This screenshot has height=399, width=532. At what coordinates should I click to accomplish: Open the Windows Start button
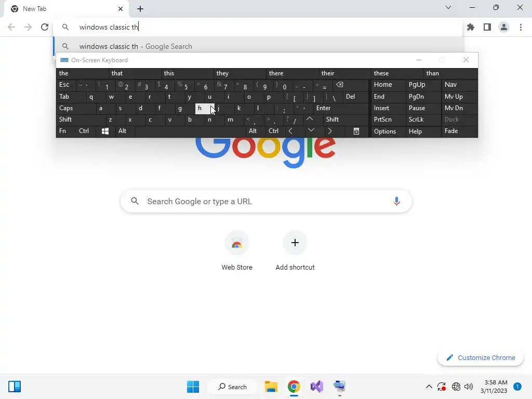[x=193, y=387]
